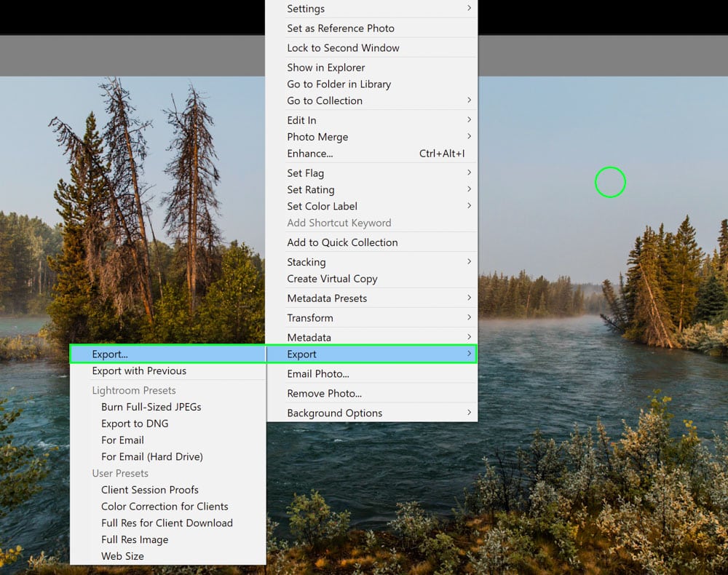The height and width of the screenshot is (575, 728).
Task: Select Export with Previous
Action: pos(168,370)
